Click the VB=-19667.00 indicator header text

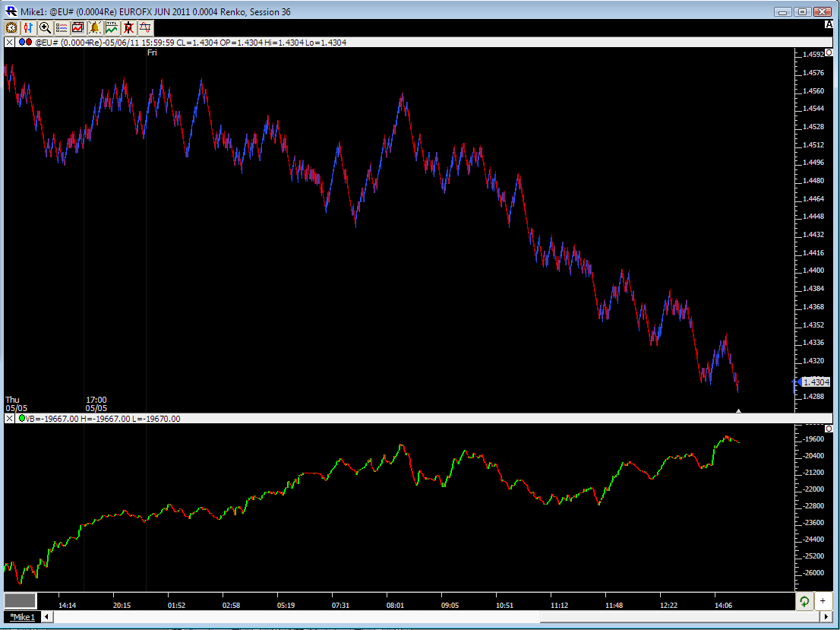coord(103,419)
